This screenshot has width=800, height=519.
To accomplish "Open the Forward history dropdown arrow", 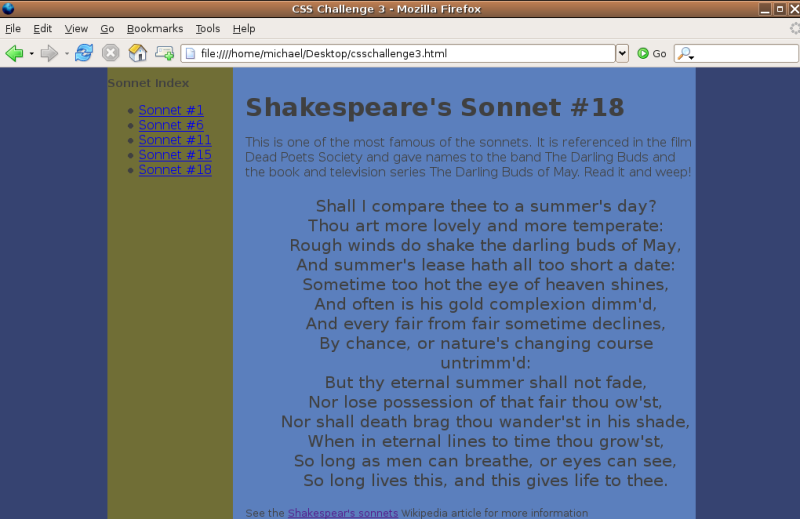I will [67, 53].
